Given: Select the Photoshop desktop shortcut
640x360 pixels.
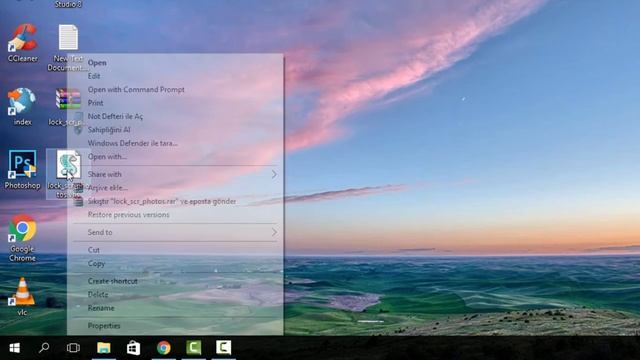Looking at the screenshot, I should [22, 170].
